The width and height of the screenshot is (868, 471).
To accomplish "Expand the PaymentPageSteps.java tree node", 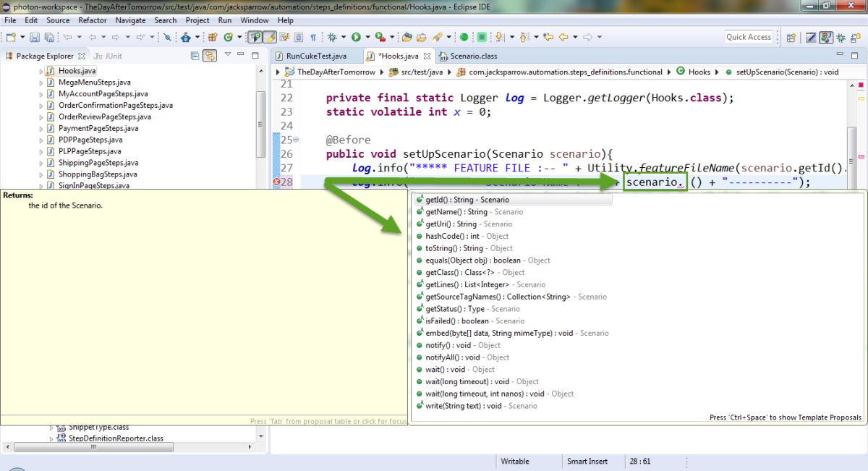I will point(41,128).
